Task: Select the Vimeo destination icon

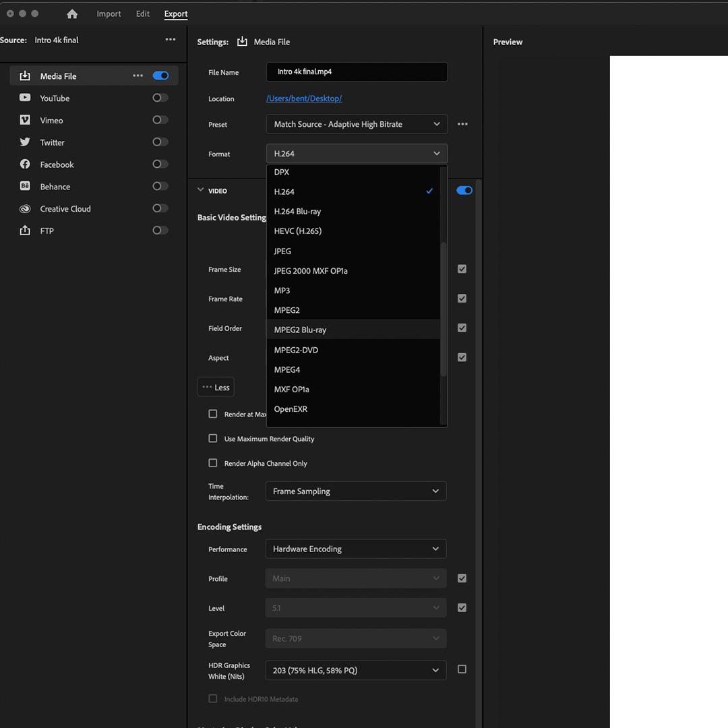Action: coord(26,120)
